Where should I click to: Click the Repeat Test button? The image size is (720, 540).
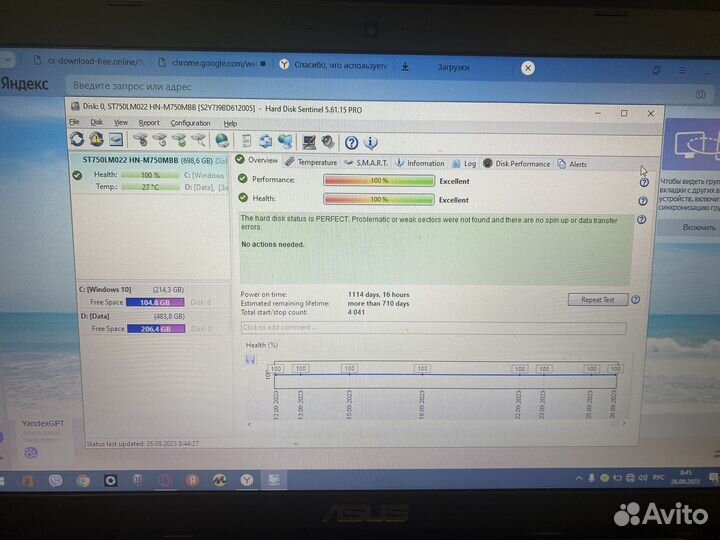[598, 299]
